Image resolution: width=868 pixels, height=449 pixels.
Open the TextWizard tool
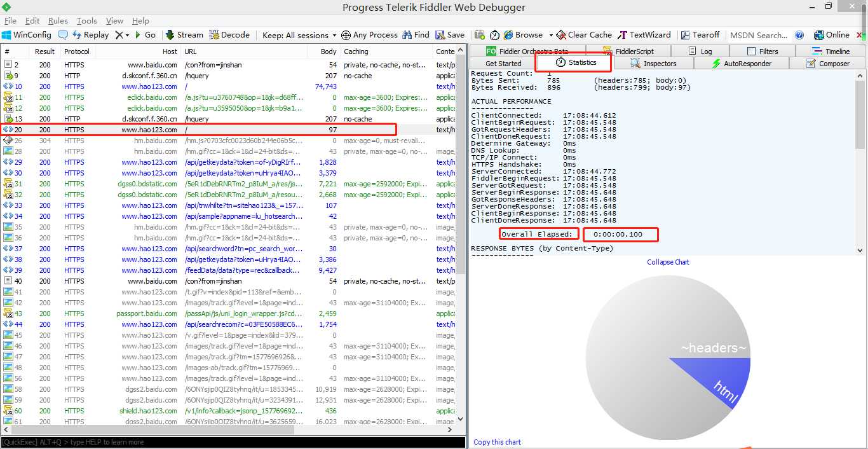tap(644, 35)
